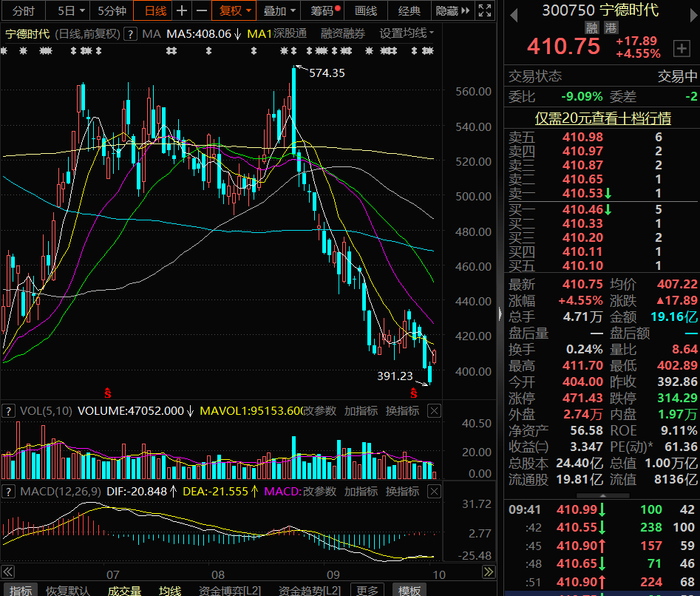Click 换指标 in the MACD panel
This screenshot has width=700, height=596.
(402, 492)
